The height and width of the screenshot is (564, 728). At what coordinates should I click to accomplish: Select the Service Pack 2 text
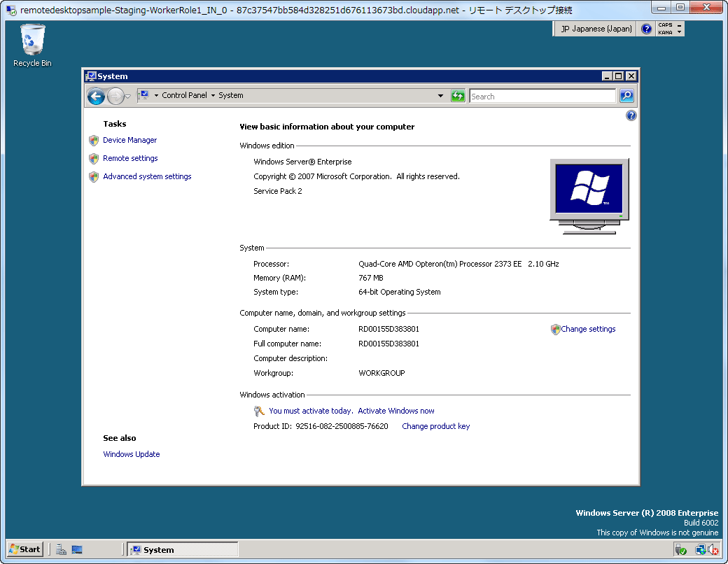tap(278, 191)
